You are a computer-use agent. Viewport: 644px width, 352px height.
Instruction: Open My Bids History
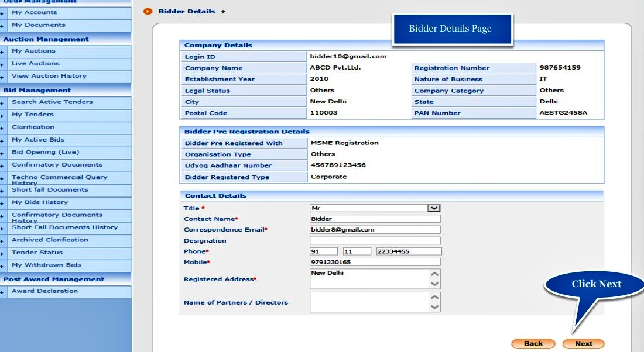[x=40, y=202]
